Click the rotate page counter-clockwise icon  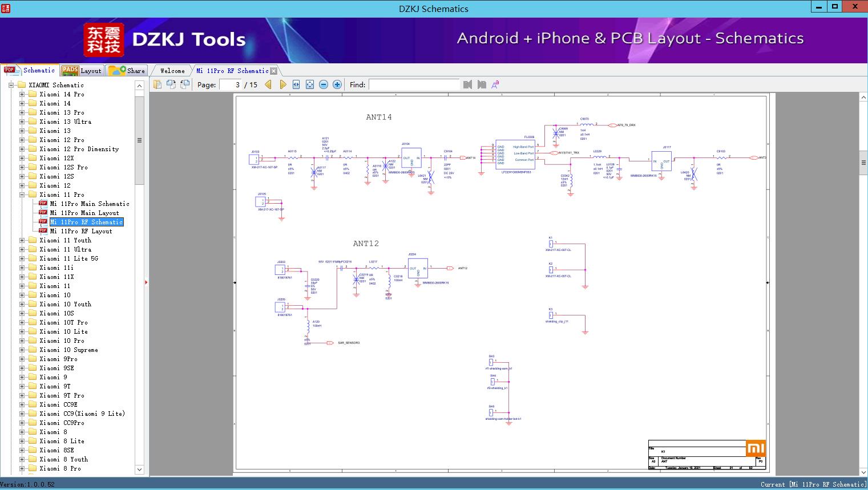[x=171, y=84]
